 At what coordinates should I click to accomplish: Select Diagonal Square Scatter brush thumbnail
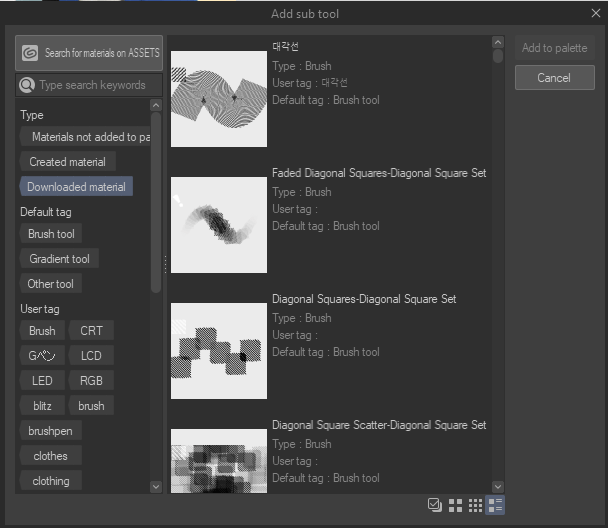(x=219, y=461)
